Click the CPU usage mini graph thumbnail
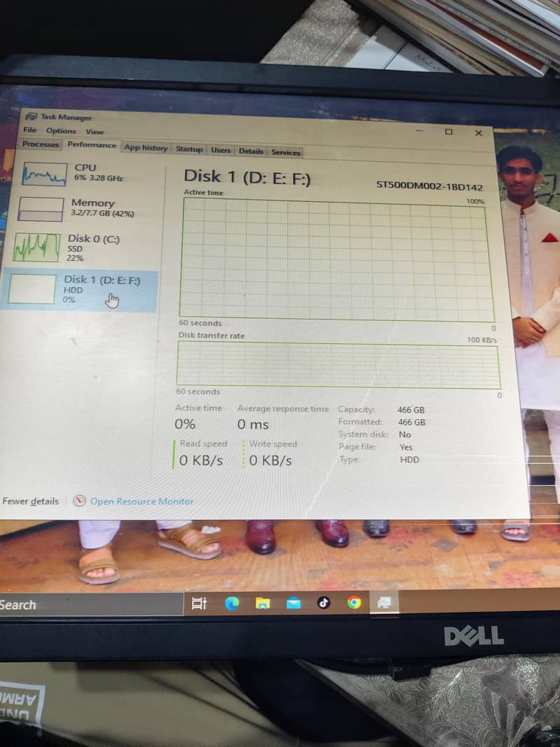This screenshot has height=747, width=560. 44,174
